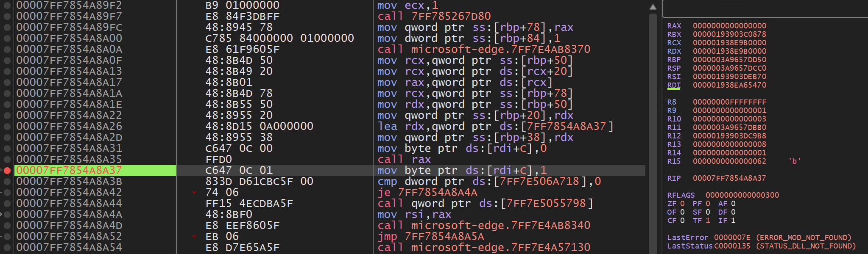Select the 'call rax' instruction line

pyautogui.click(x=404, y=160)
